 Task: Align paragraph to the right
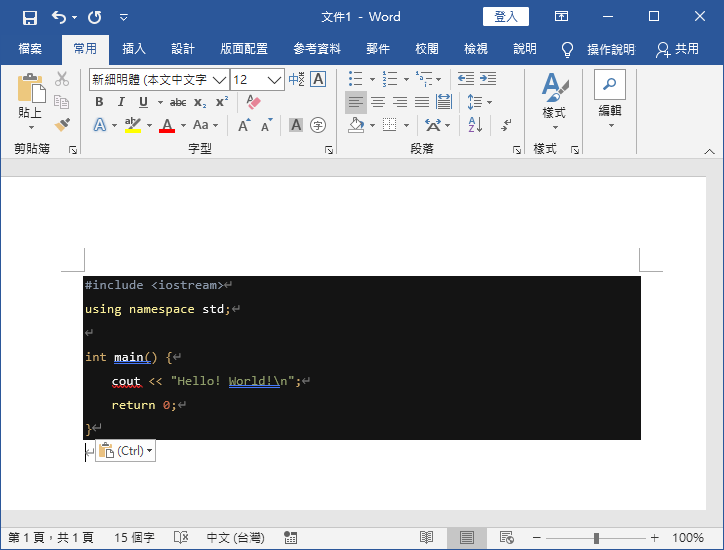[x=400, y=102]
